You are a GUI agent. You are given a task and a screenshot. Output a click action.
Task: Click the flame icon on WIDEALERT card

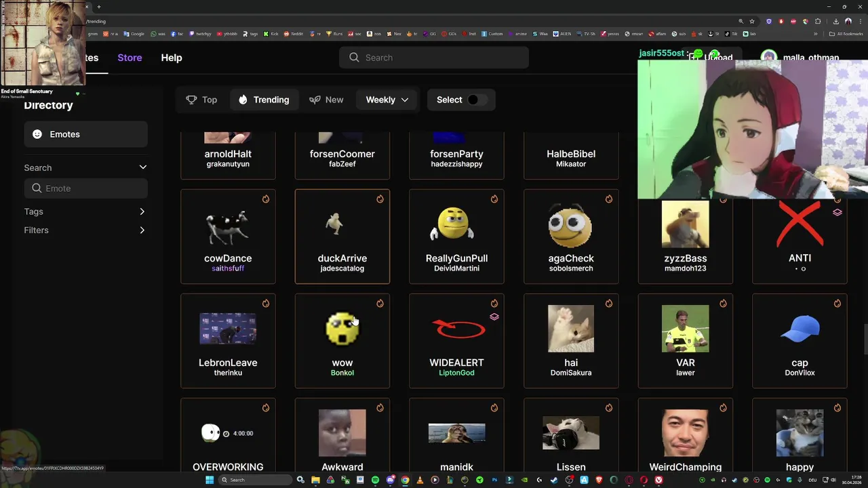pos(494,303)
